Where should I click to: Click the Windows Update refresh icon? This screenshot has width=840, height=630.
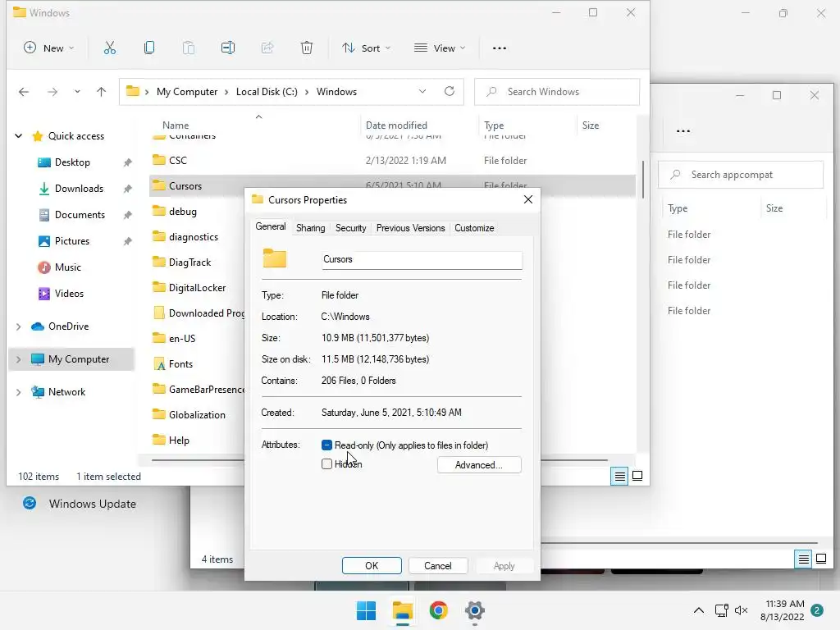30,503
